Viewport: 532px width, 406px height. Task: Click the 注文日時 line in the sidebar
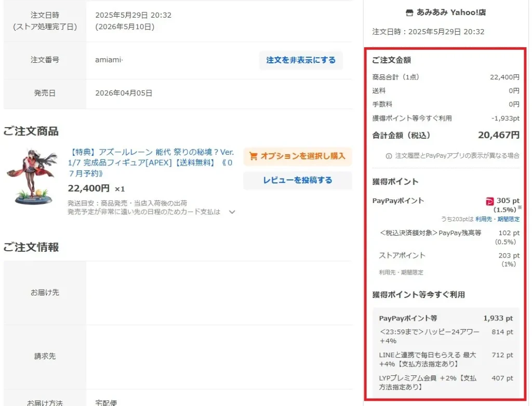tap(428, 32)
